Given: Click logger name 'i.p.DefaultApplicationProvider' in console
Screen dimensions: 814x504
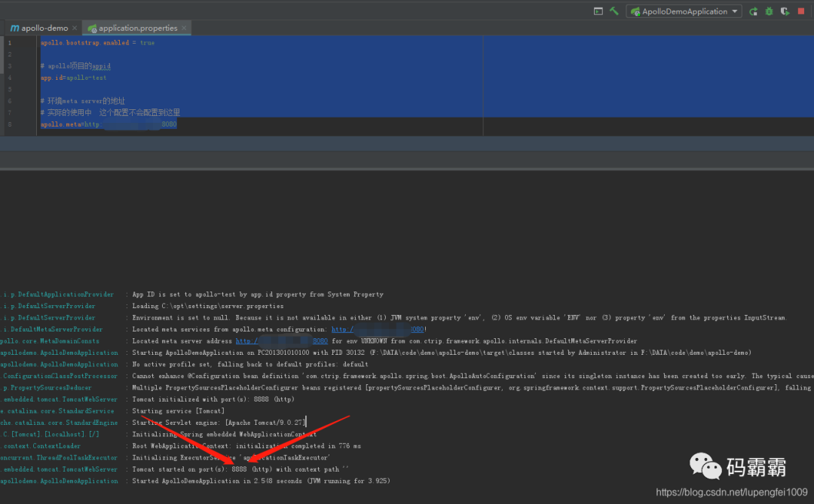Looking at the screenshot, I should click(57, 295).
